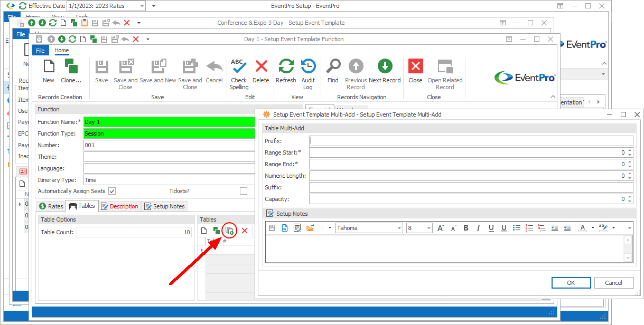Click refresh icon beside Effective Date

pos(22,6)
